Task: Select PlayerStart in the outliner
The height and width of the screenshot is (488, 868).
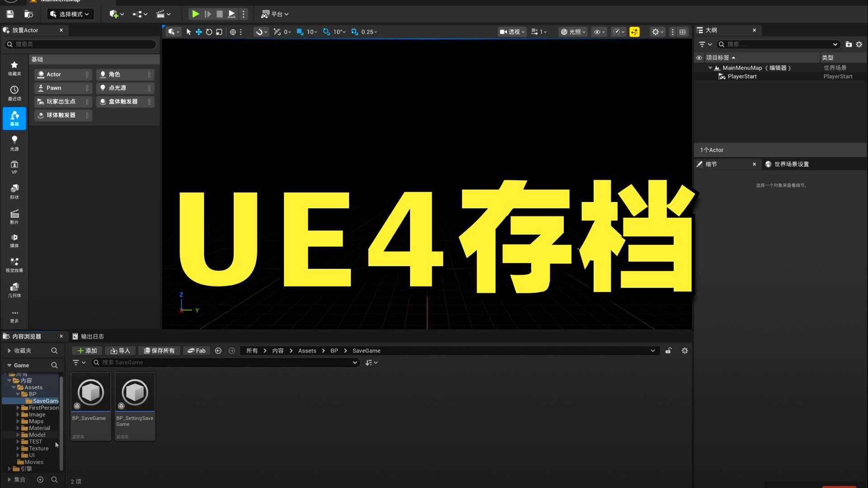Action: point(742,77)
